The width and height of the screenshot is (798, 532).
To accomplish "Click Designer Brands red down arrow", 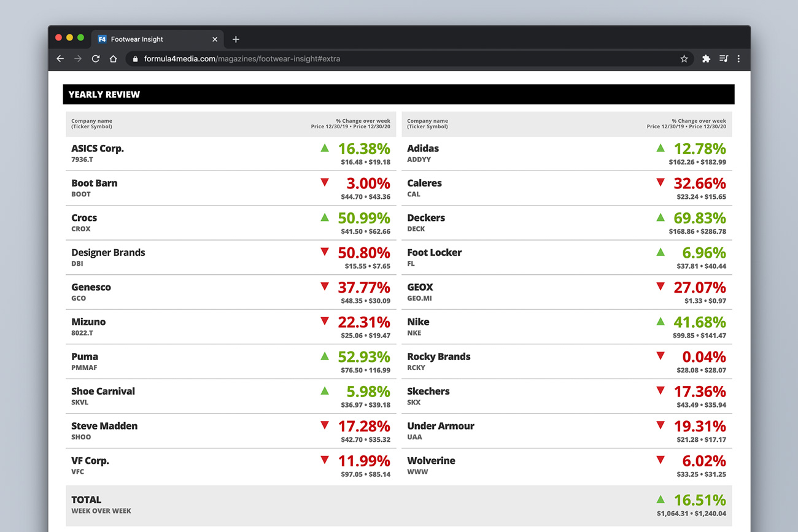I will pos(325,252).
